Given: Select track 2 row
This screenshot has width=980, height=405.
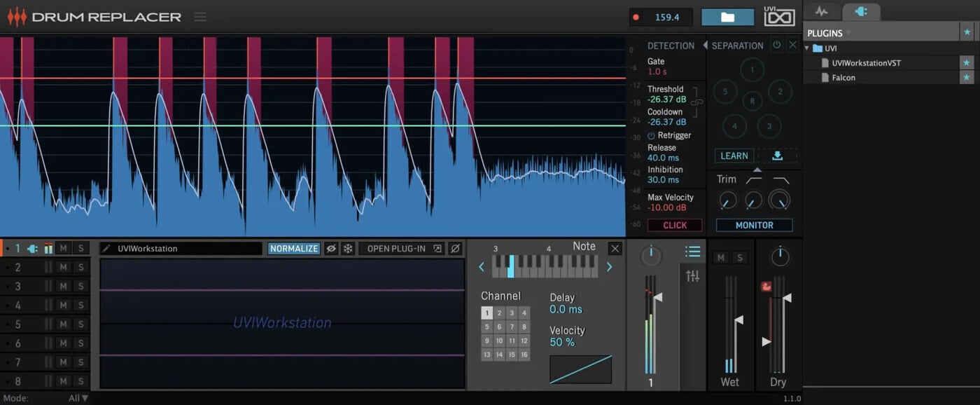Looking at the screenshot, I should pos(45,267).
